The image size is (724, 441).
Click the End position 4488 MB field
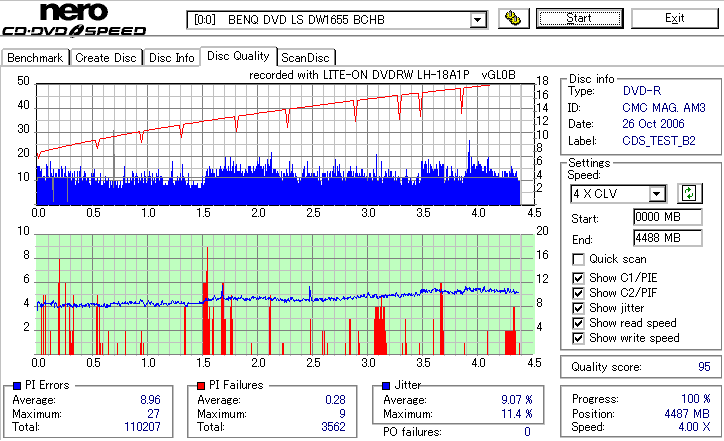(668, 238)
